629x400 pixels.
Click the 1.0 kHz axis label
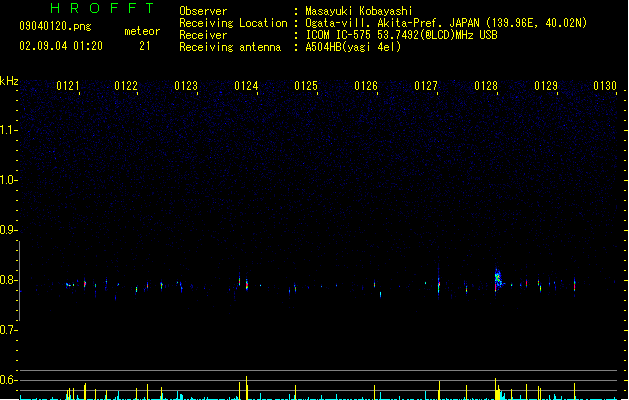pyautogui.click(x=8, y=180)
